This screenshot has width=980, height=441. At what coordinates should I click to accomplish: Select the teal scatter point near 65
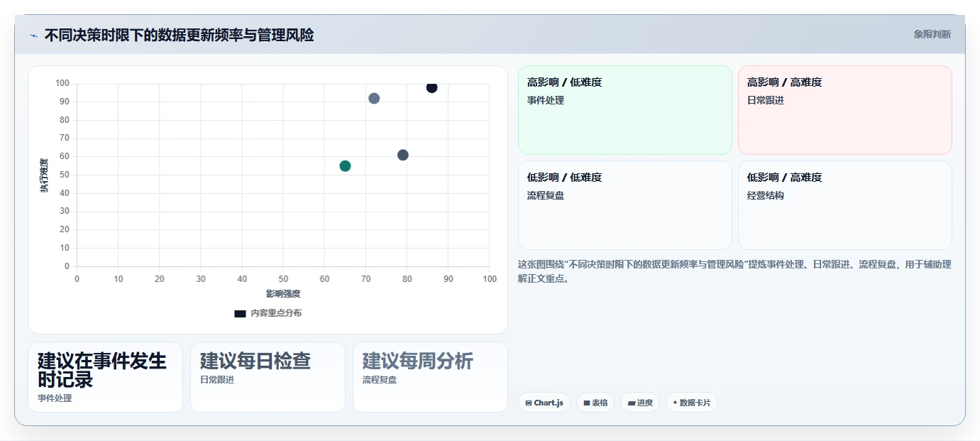[345, 166]
